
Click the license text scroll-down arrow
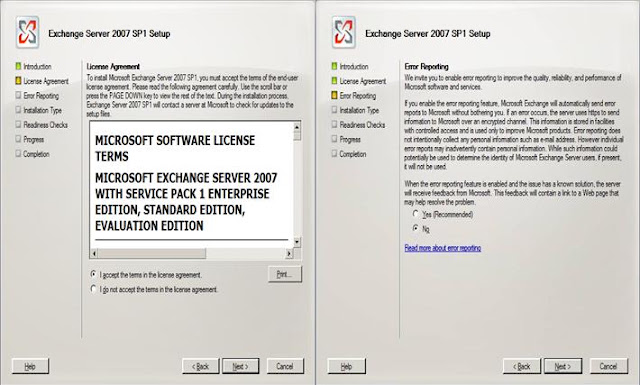click(x=297, y=242)
